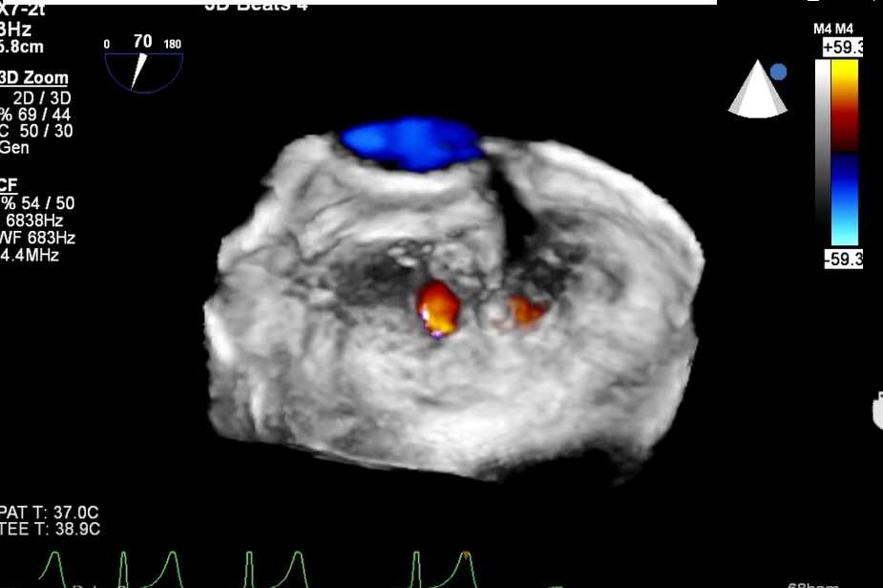Screen dimensions: 883x588
Task: Click the Gen setting label
Action: pyautogui.click(x=14, y=148)
